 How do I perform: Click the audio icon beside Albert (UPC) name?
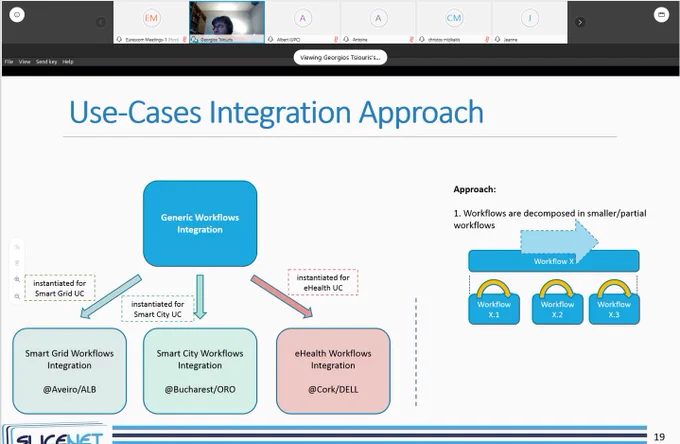pos(271,39)
